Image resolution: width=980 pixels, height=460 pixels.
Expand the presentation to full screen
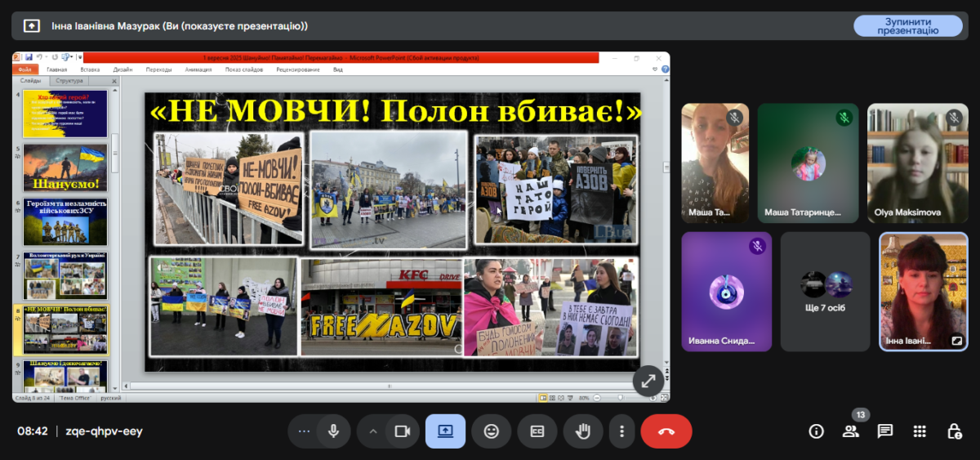(648, 381)
